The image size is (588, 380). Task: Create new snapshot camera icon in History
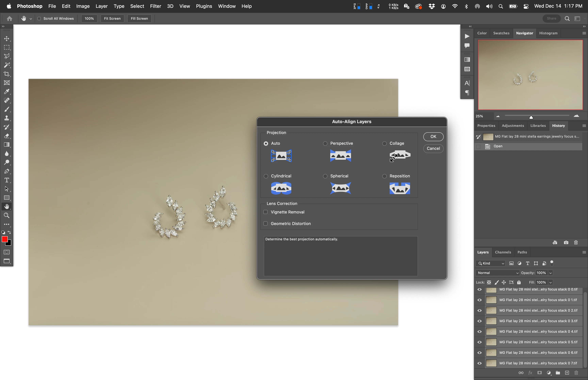click(566, 243)
